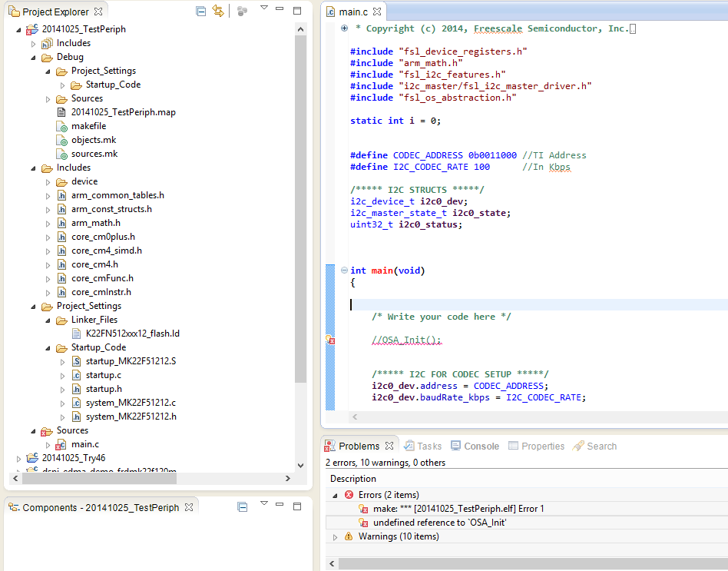Click the Description column header
The width and height of the screenshot is (728, 571).
[x=352, y=479]
